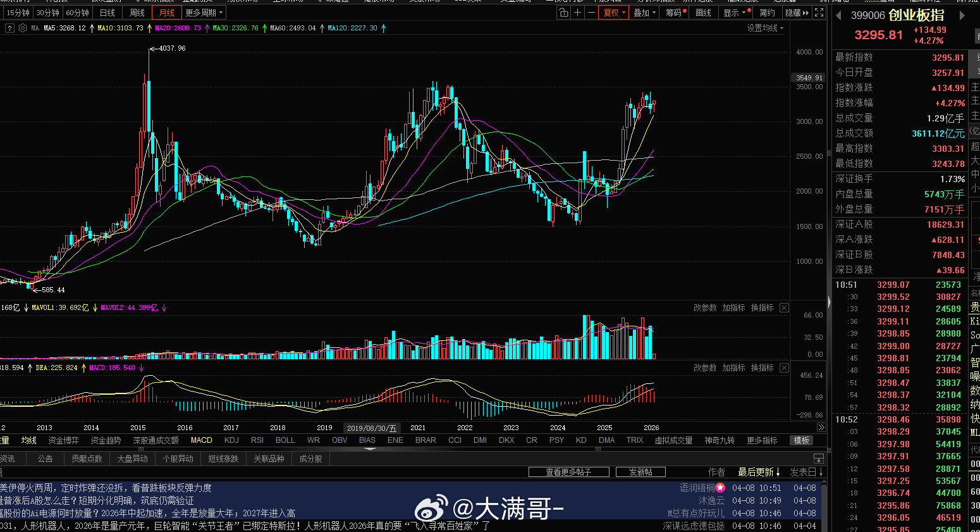
Task: Close the MACD panel with its X icon
Action: pos(784,368)
